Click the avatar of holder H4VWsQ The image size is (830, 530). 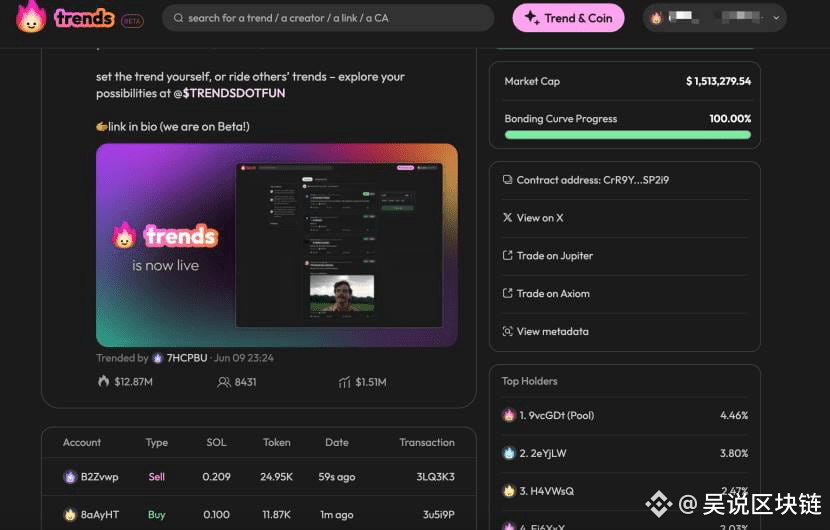coord(509,491)
